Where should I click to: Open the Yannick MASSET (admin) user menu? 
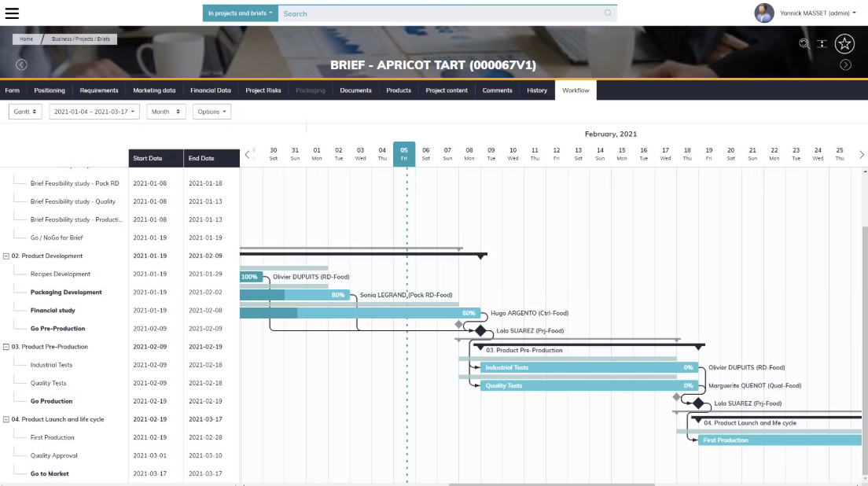818,13
